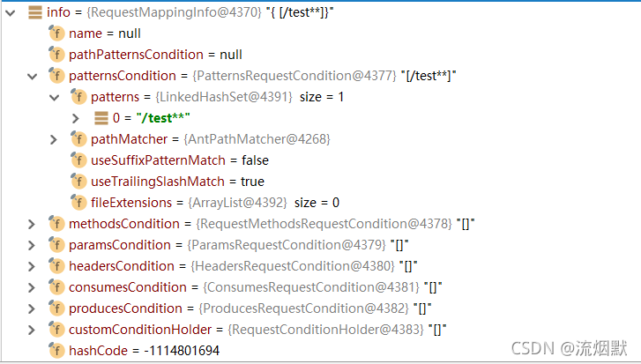Expand the paramsCondition node
The image size is (641, 364).
click(x=32, y=245)
